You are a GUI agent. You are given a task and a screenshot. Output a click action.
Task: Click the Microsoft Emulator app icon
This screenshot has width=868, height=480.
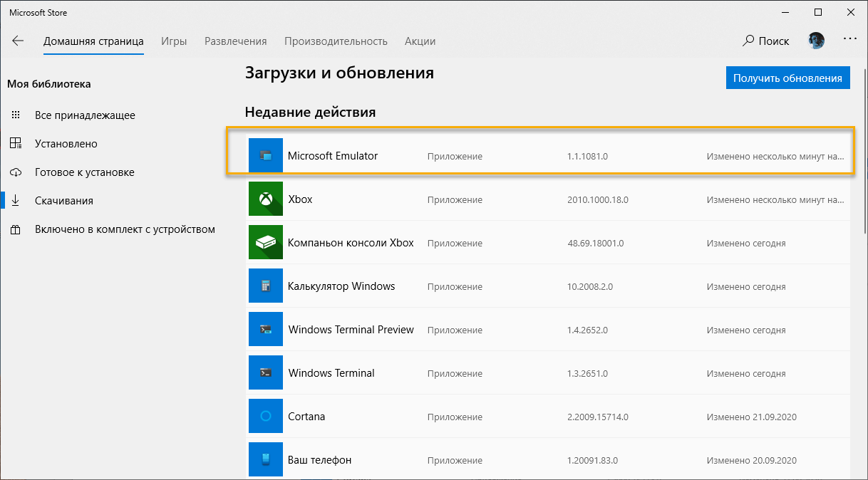[x=266, y=155]
